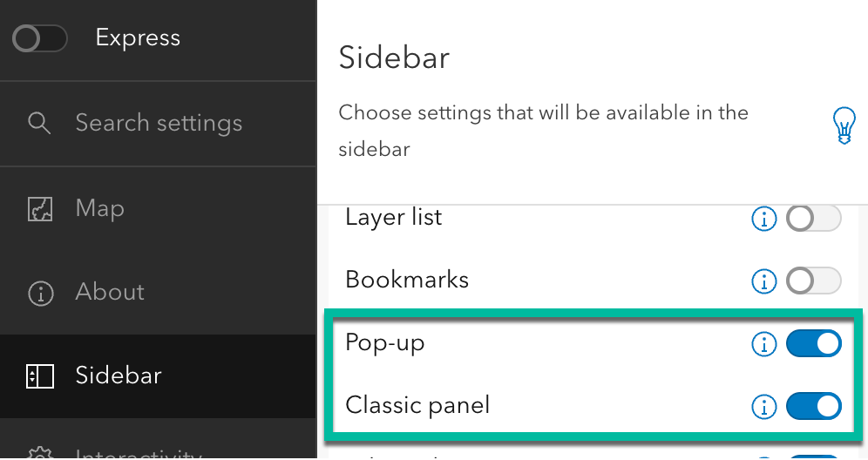
Task: Click the About info icon in left menu
Action: click(41, 293)
